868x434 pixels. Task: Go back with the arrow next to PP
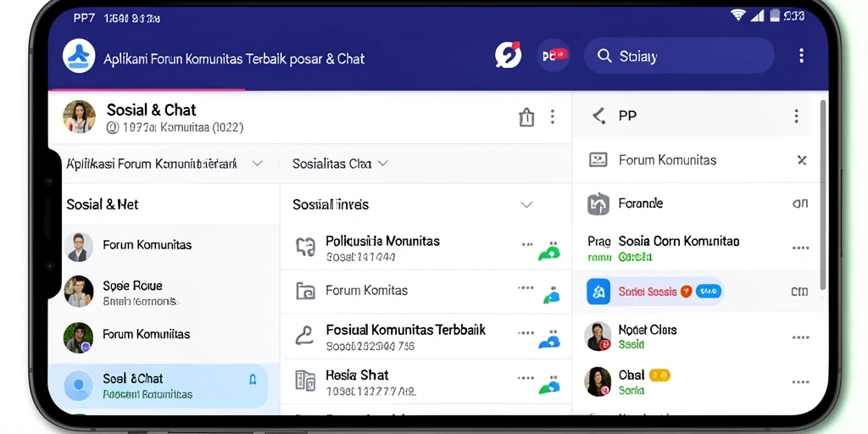pos(599,115)
